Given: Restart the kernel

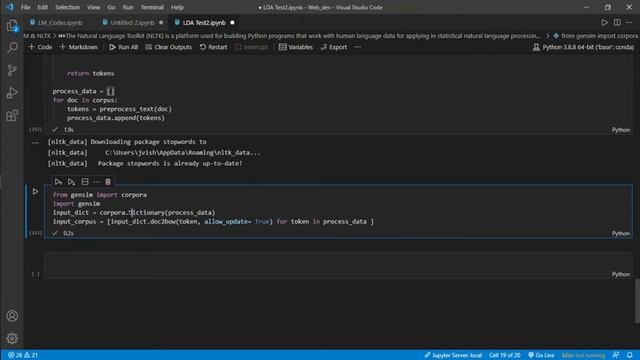Looking at the screenshot, I should click(x=213, y=47).
